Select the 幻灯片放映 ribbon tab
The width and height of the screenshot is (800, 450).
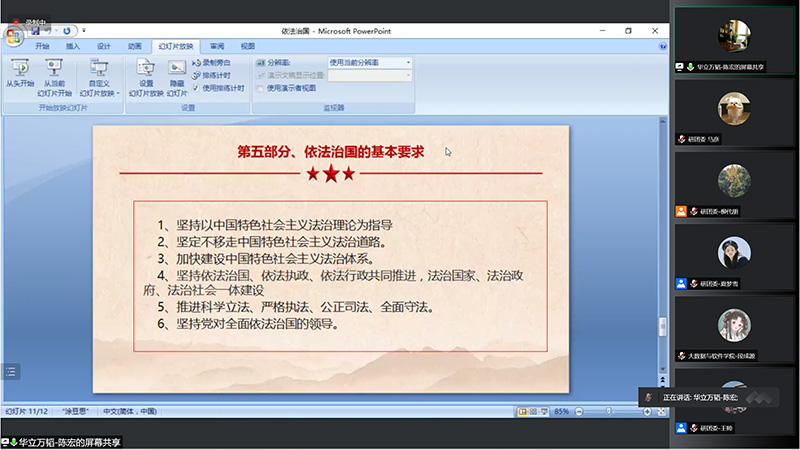pos(176,46)
